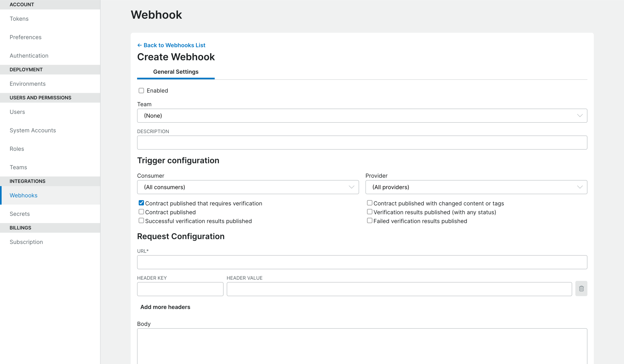624x364 pixels.
Task: Select the General Settings tab
Action: point(176,72)
